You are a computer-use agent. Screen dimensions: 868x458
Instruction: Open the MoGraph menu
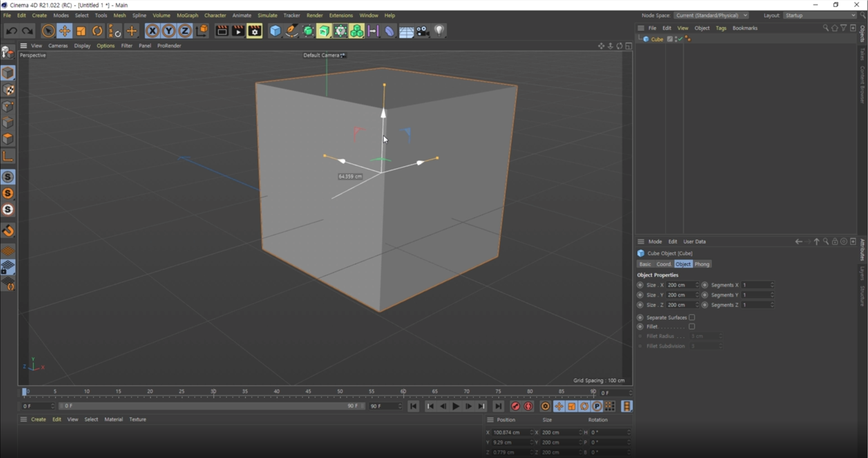[x=187, y=15]
